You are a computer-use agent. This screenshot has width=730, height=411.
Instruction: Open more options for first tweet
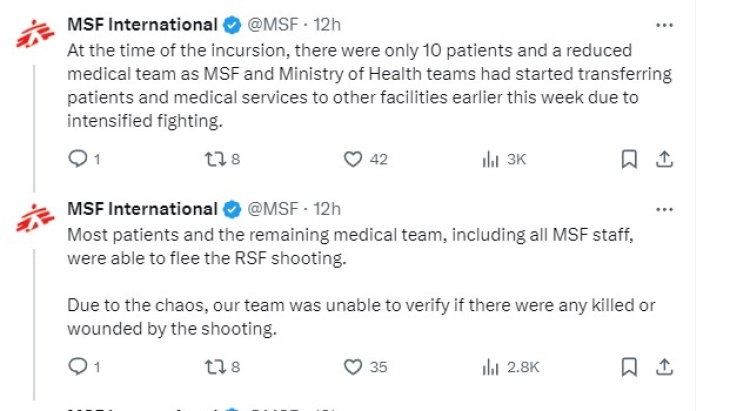(x=663, y=24)
